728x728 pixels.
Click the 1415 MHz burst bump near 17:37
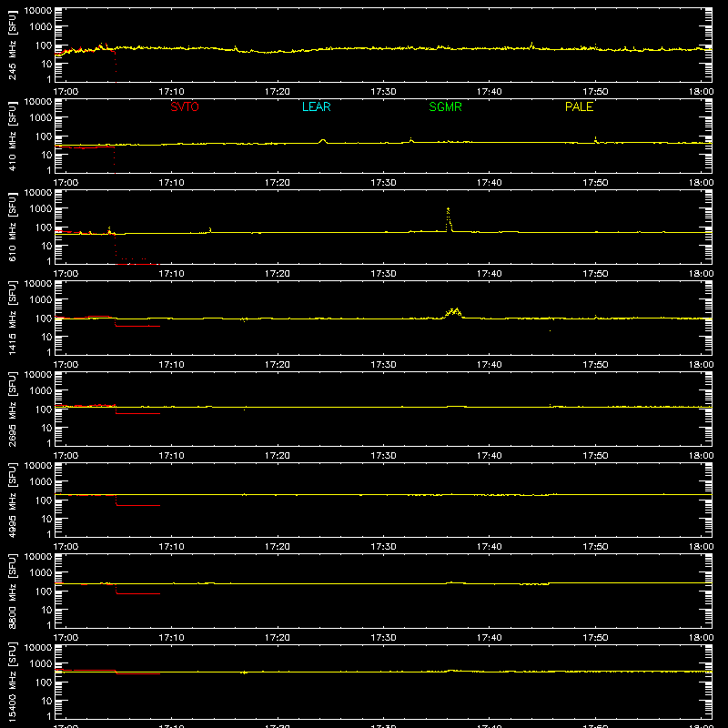pyautogui.click(x=454, y=312)
